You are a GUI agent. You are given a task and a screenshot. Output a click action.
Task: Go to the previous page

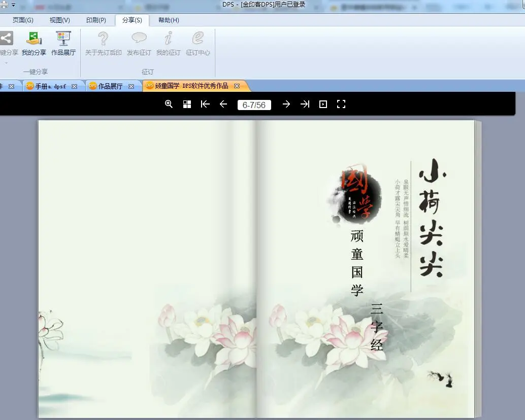(x=223, y=104)
